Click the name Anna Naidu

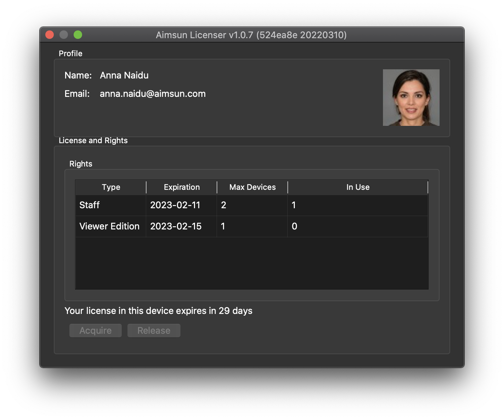124,75
